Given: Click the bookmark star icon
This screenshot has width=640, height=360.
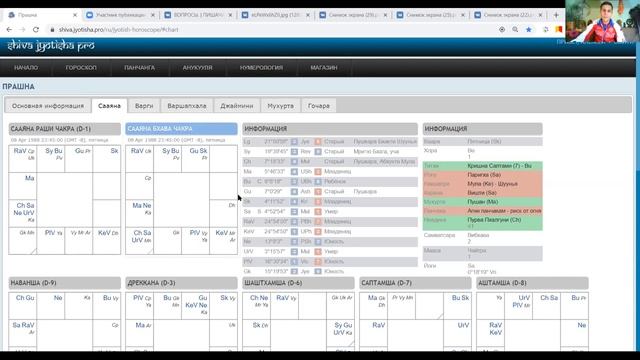Looking at the screenshot, I should (529, 29).
